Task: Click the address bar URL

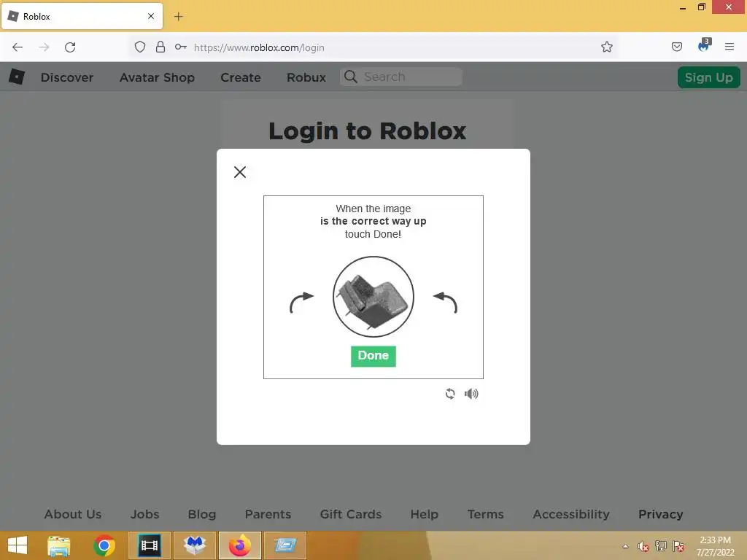Action: [259, 47]
